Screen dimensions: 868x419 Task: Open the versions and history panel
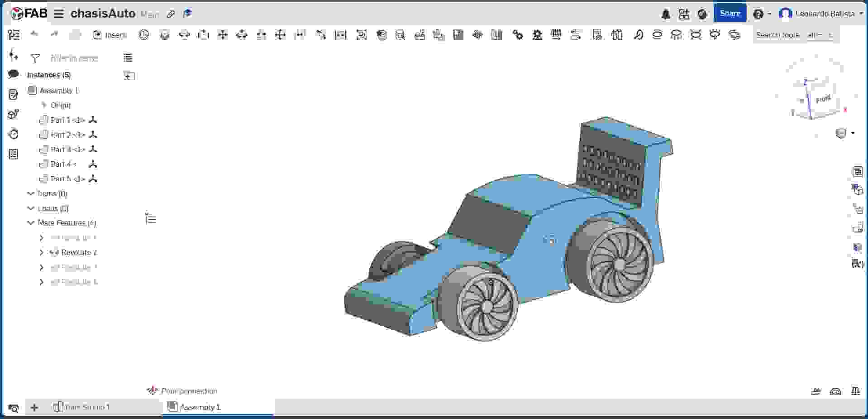(14, 134)
